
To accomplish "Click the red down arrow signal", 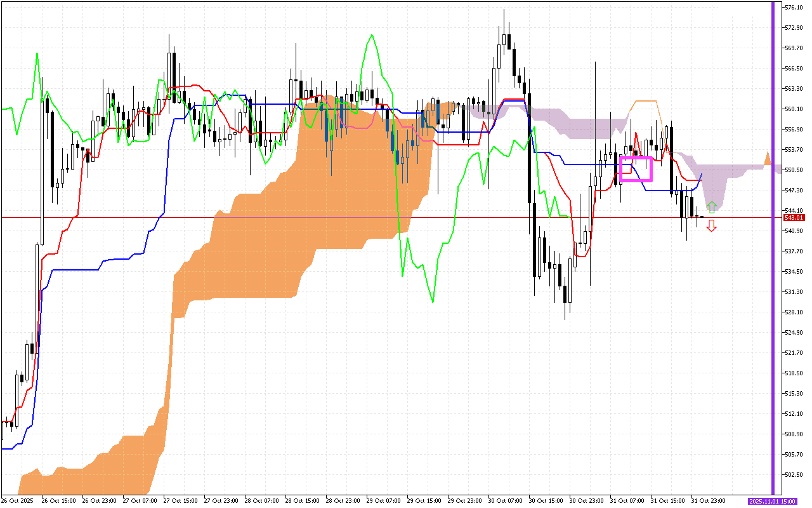I will coord(712,225).
